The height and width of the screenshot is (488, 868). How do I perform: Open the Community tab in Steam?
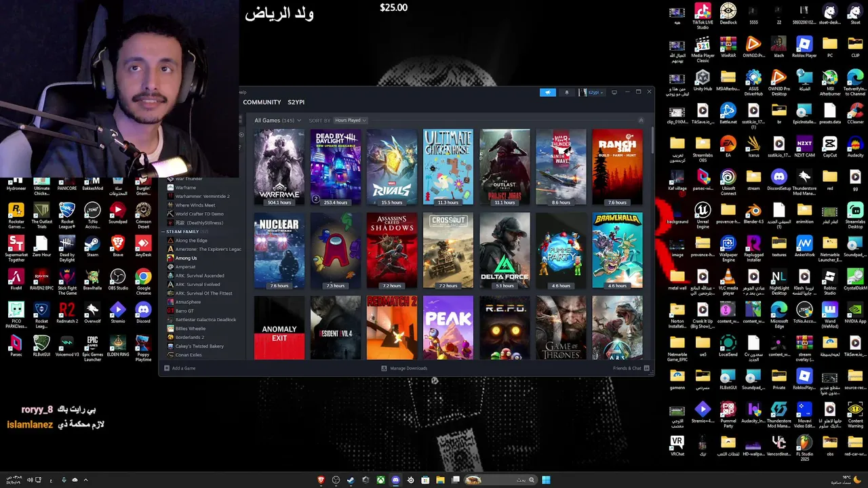262,102
